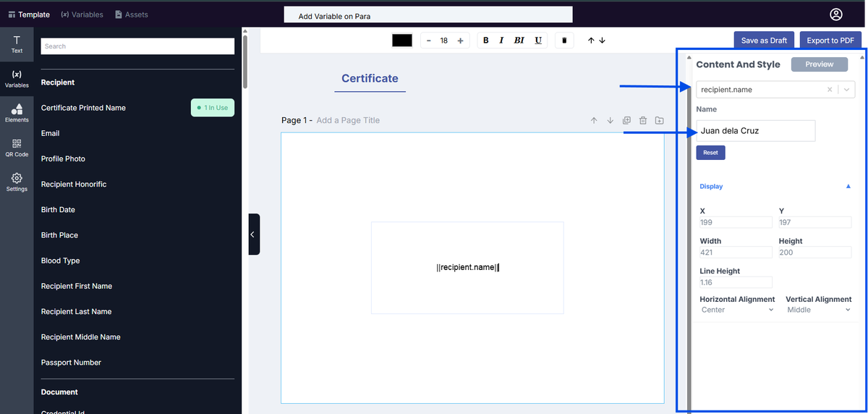Screen dimensions: 868x414
Task: Click the Add a Page Title field
Action: coord(348,120)
